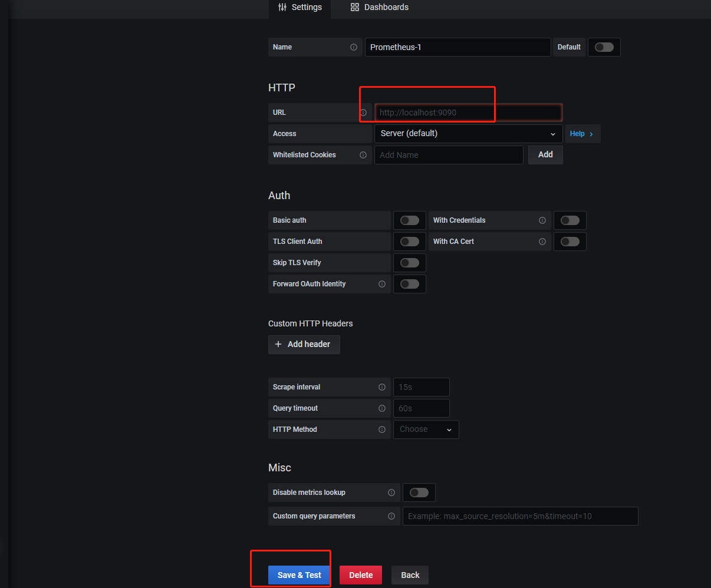This screenshot has width=711, height=588.
Task: Toggle the TLS Client Auth switch
Action: point(410,242)
